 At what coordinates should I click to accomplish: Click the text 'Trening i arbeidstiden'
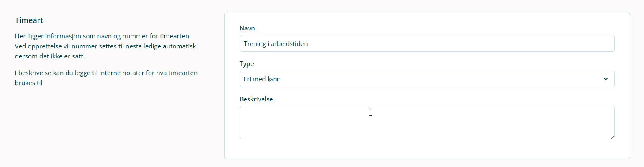tap(276, 43)
